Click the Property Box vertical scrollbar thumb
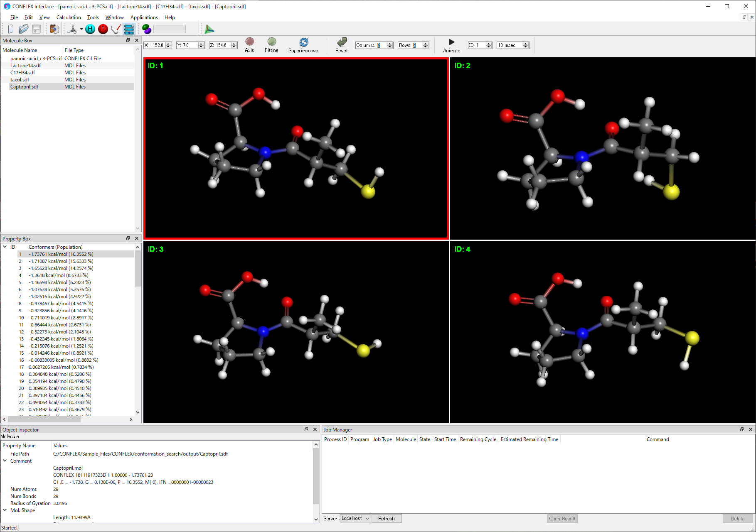756x532 pixels. coord(138,268)
